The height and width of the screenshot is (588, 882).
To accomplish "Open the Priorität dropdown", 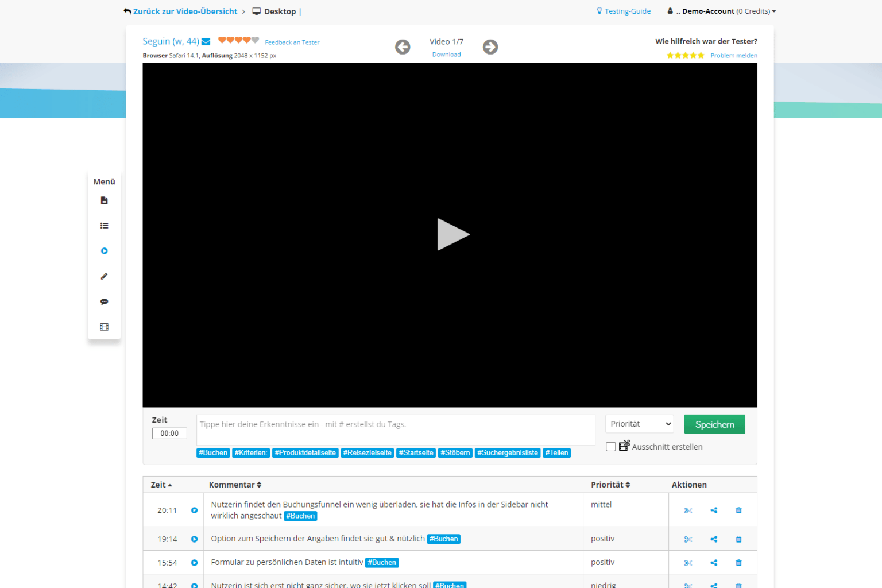I will coord(639,424).
